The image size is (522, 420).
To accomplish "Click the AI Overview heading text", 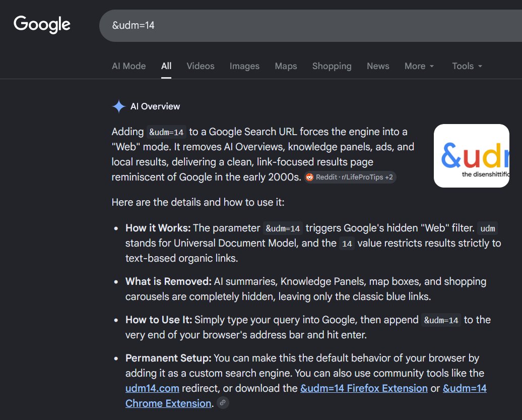I will coord(155,106).
